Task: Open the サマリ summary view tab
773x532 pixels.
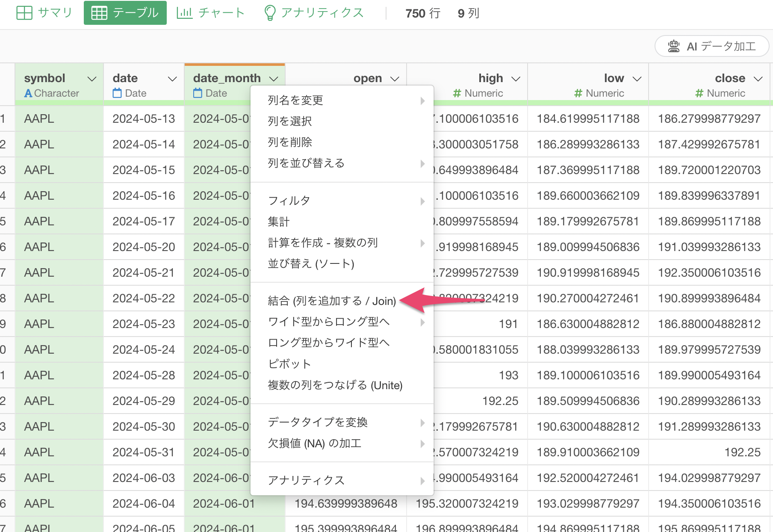Action: 44,13
